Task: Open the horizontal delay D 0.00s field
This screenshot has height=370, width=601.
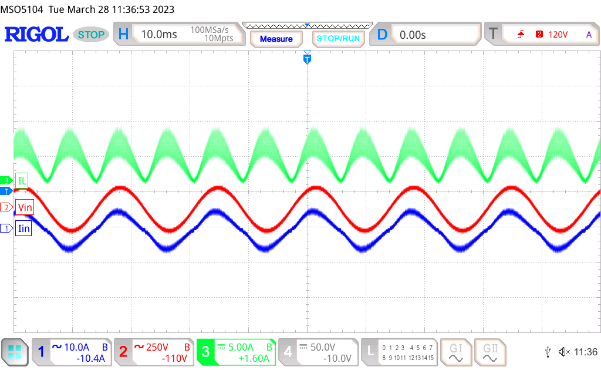Action: 425,35
